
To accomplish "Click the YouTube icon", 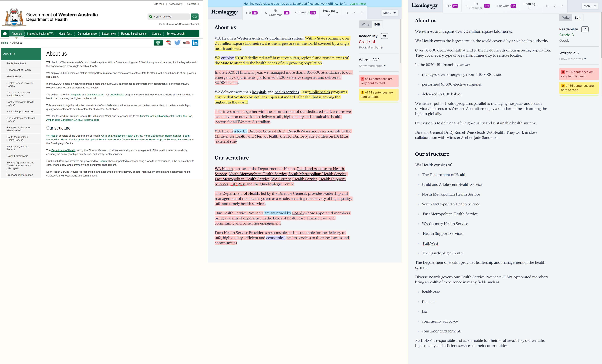I will [186, 43].
